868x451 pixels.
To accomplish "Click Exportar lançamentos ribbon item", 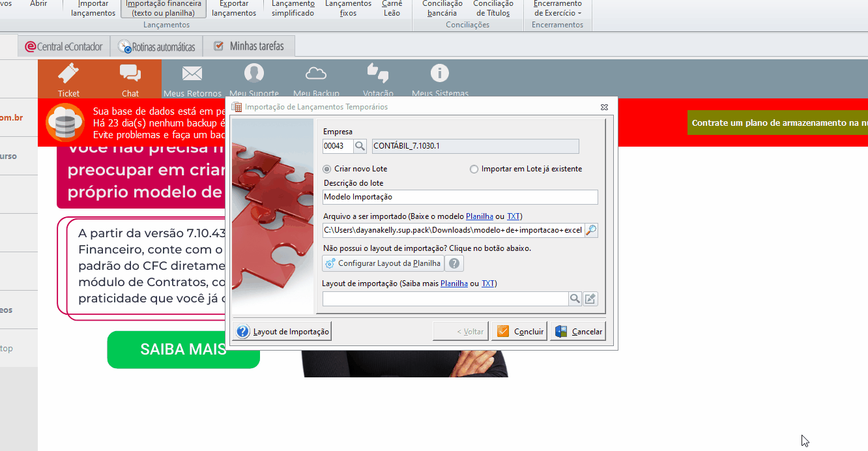I will coord(234,8).
